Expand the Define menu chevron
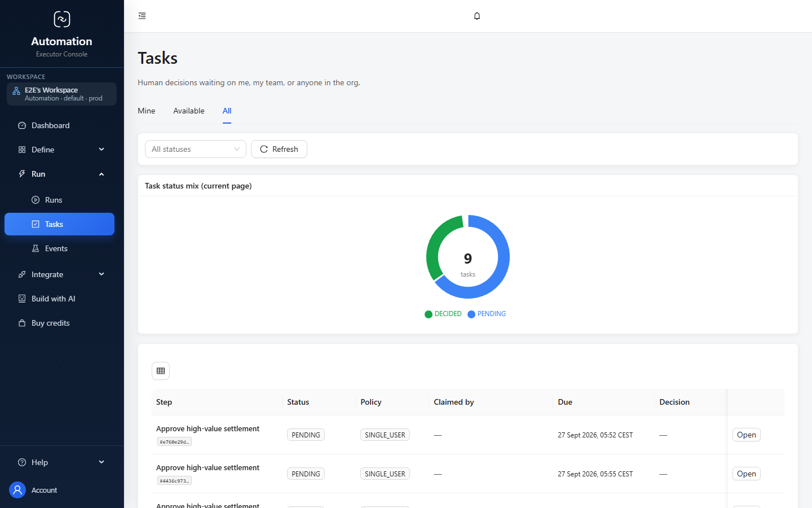 [x=101, y=150]
